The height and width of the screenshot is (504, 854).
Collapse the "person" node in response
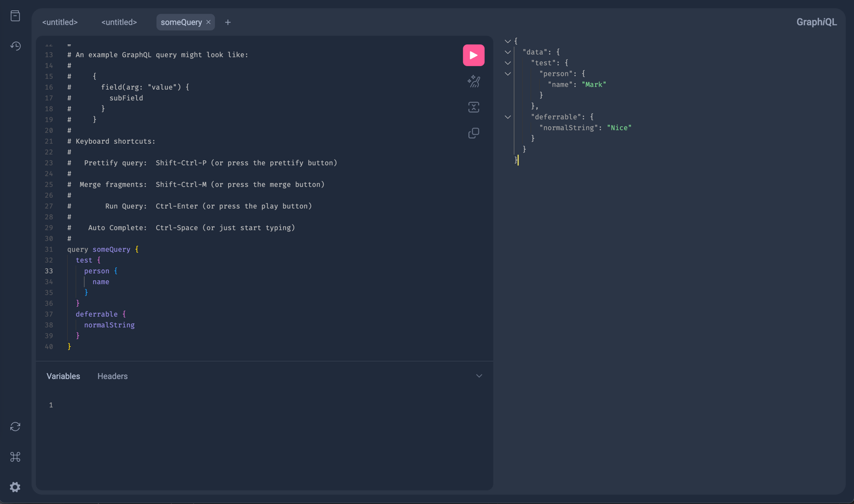[508, 74]
